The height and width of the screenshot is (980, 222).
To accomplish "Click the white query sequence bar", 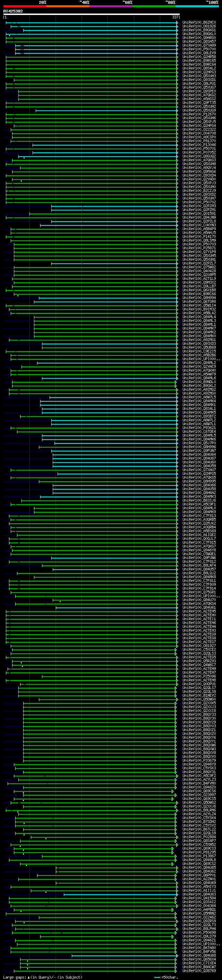I will [91, 15].
